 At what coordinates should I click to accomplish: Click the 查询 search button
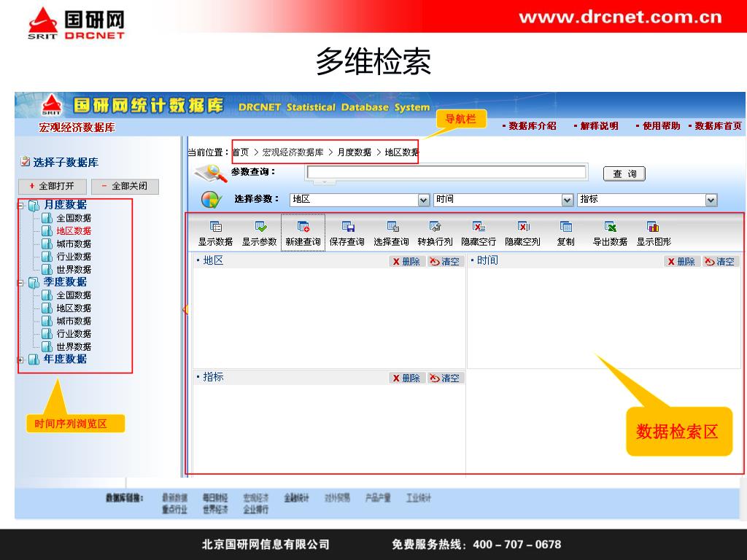click(624, 174)
